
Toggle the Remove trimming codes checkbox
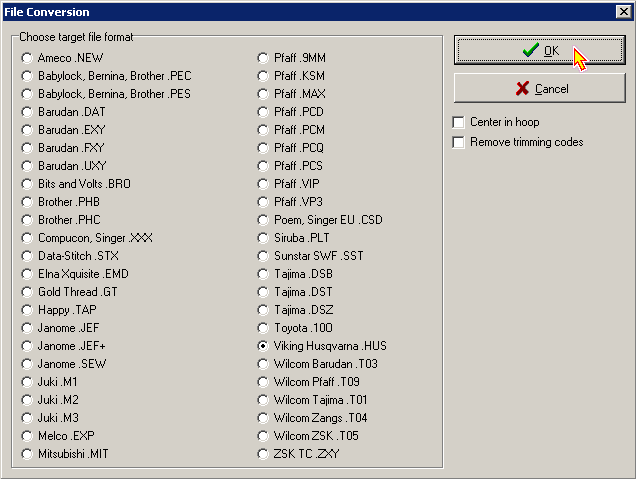[460, 142]
